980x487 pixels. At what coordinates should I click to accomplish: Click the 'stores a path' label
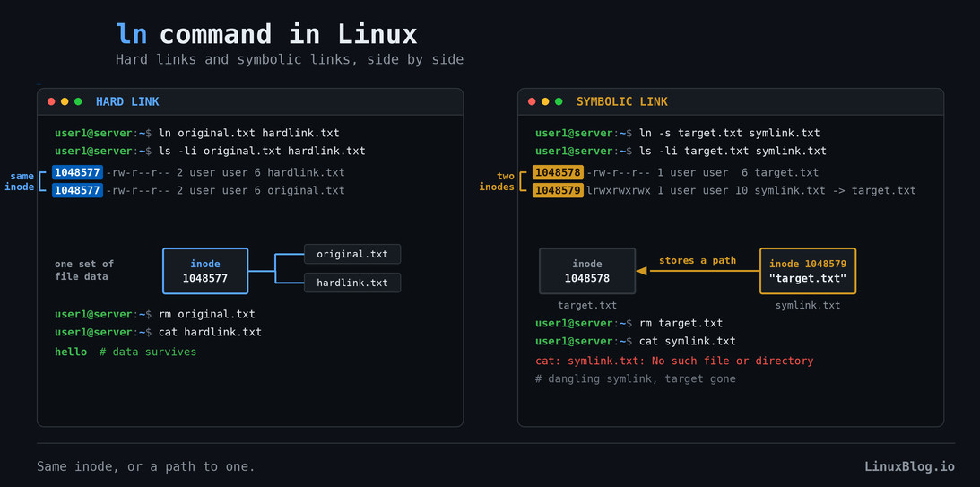click(698, 261)
